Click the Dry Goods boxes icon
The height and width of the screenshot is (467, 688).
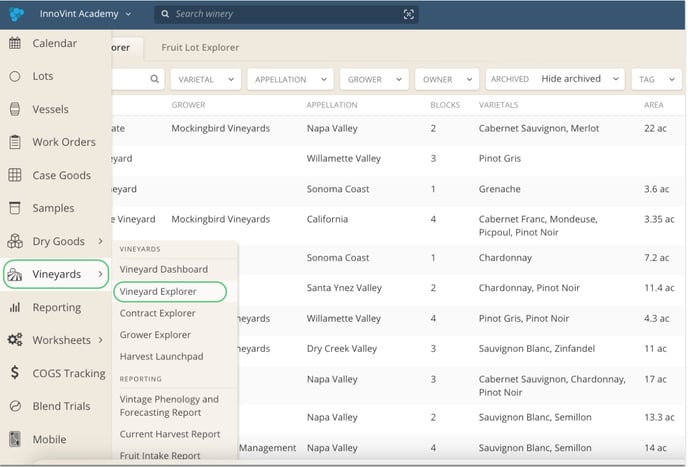point(15,241)
